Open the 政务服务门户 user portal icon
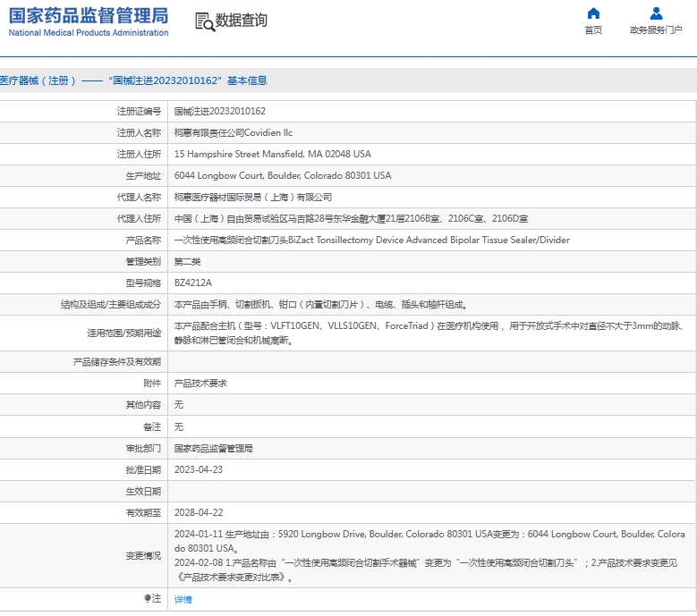 656,13
